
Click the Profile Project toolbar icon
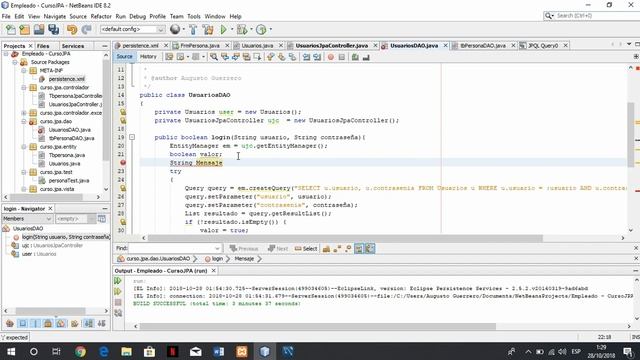[x=261, y=29]
